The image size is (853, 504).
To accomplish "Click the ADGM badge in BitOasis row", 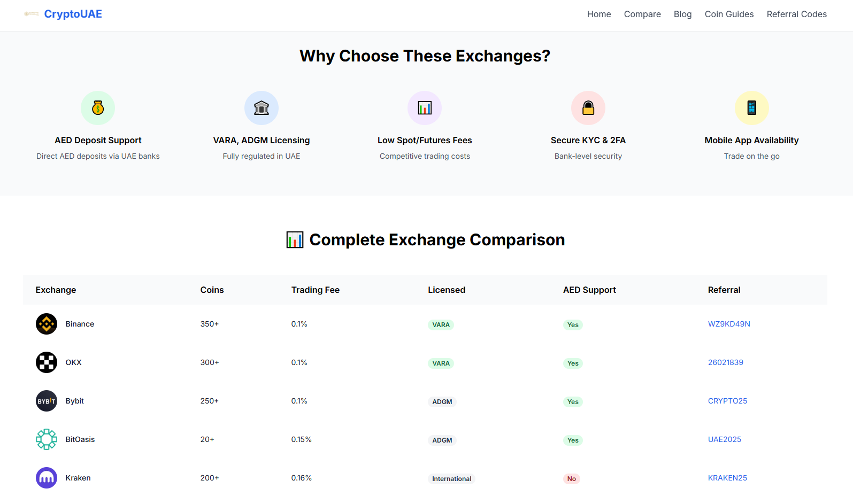I will click(442, 440).
